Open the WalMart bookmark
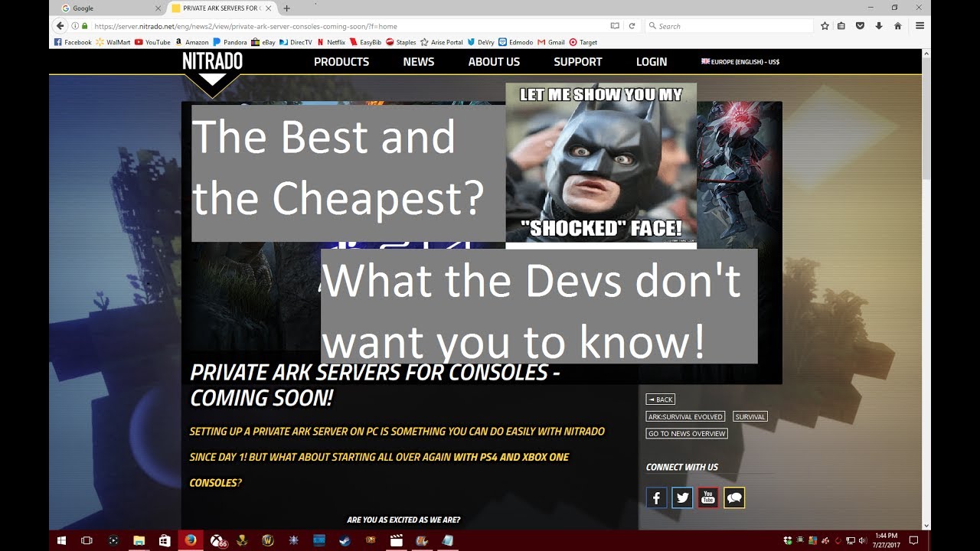Image resolution: width=980 pixels, height=551 pixels. click(113, 42)
